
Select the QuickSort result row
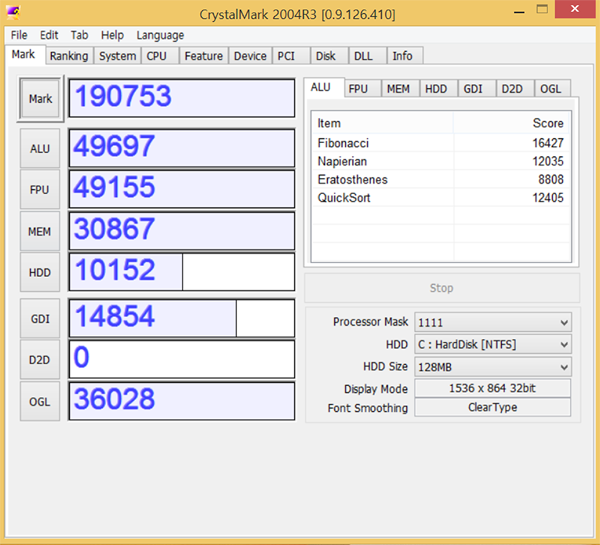click(441, 198)
